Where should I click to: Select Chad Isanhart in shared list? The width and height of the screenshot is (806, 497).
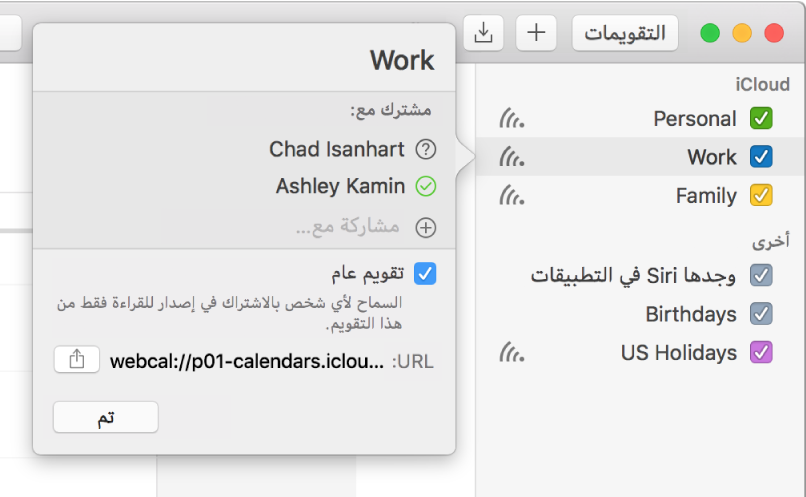(x=337, y=150)
